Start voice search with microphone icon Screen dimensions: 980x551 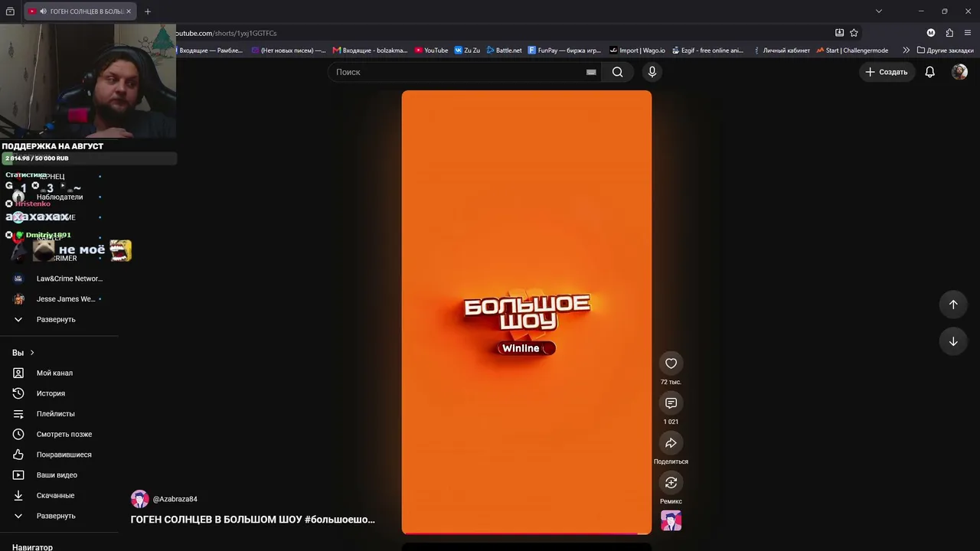tap(652, 72)
